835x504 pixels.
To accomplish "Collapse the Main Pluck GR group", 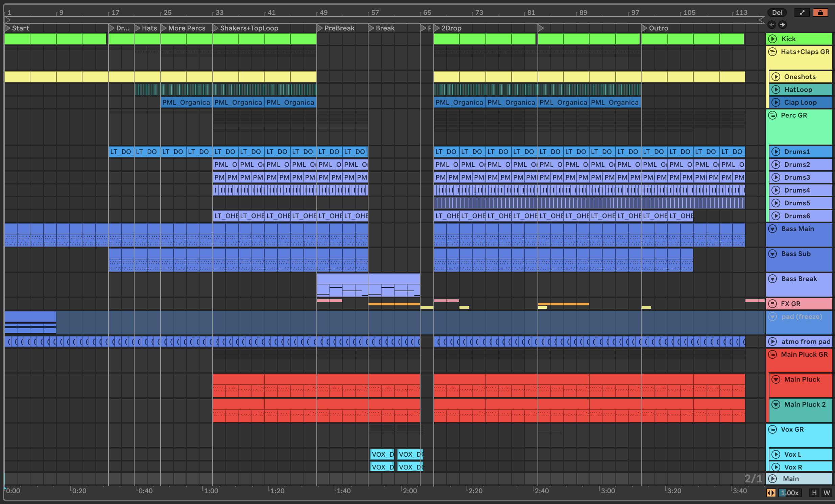I will tap(772, 354).
